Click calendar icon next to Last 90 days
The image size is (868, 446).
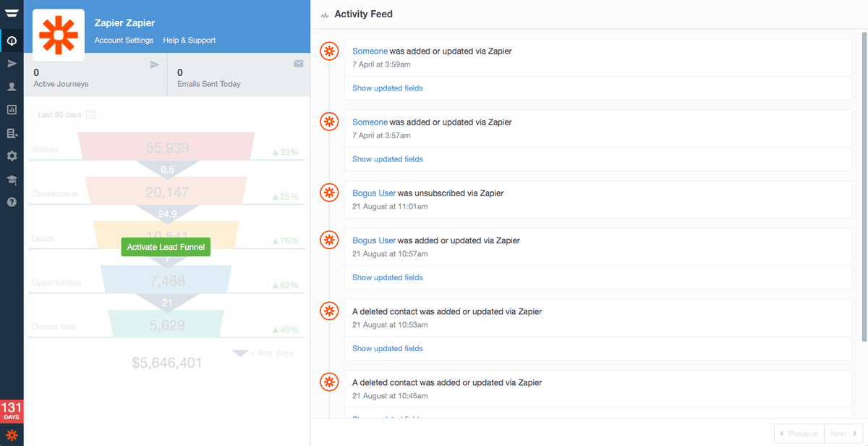coord(90,114)
